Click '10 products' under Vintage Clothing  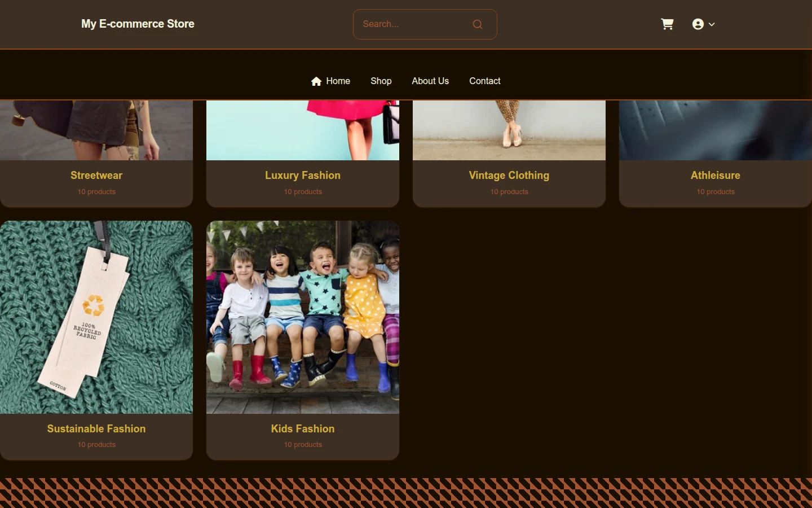coord(509,192)
